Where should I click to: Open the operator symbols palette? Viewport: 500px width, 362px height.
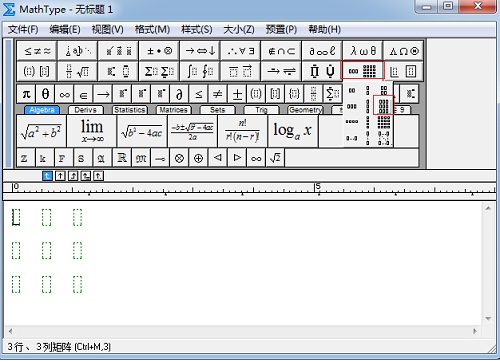(x=159, y=51)
